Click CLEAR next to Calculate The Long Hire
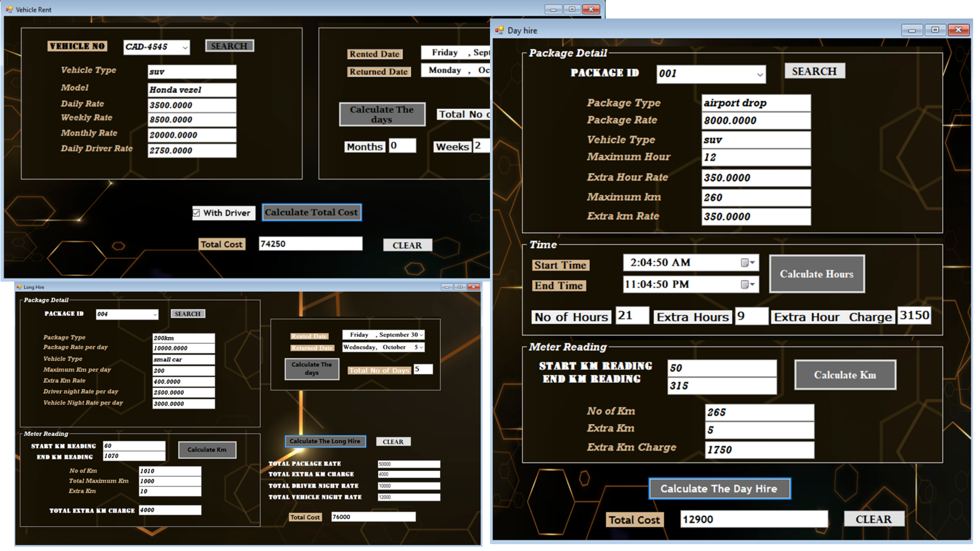The image size is (980, 551). [393, 442]
